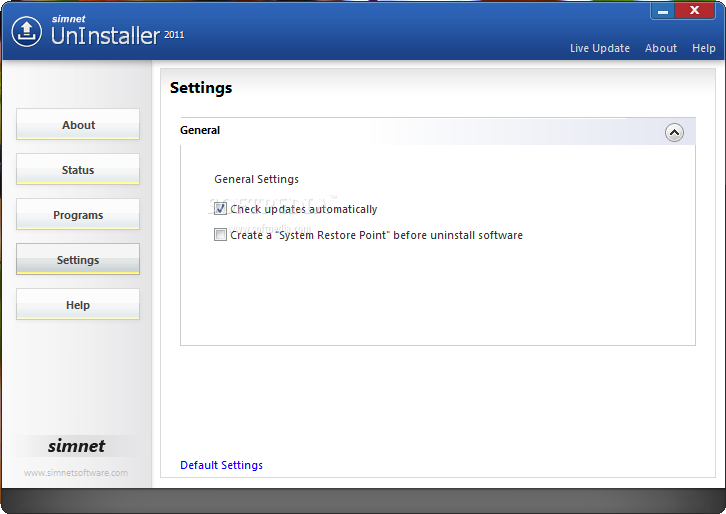Open About in top menu
726x514 pixels.
pyautogui.click(x=661, y=48)
